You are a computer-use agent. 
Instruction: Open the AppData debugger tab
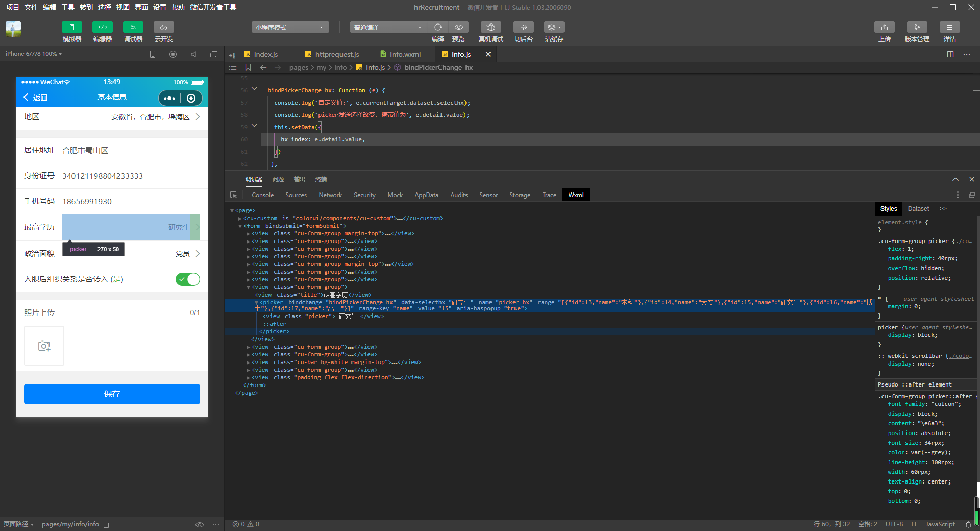[x=426, y=195]
